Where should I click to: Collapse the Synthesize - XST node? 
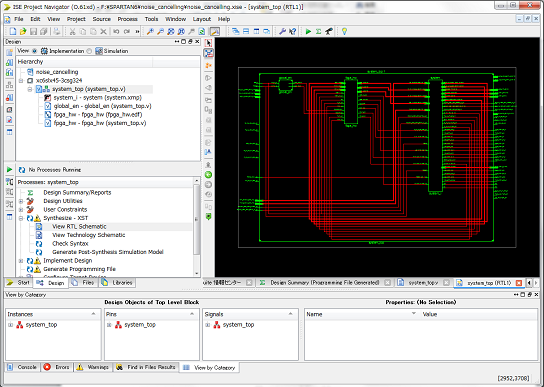tap(21, 218)
